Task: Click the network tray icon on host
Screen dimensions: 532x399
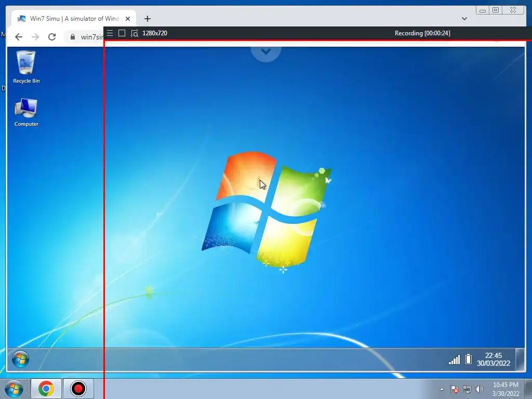Action: click(467, 389)
